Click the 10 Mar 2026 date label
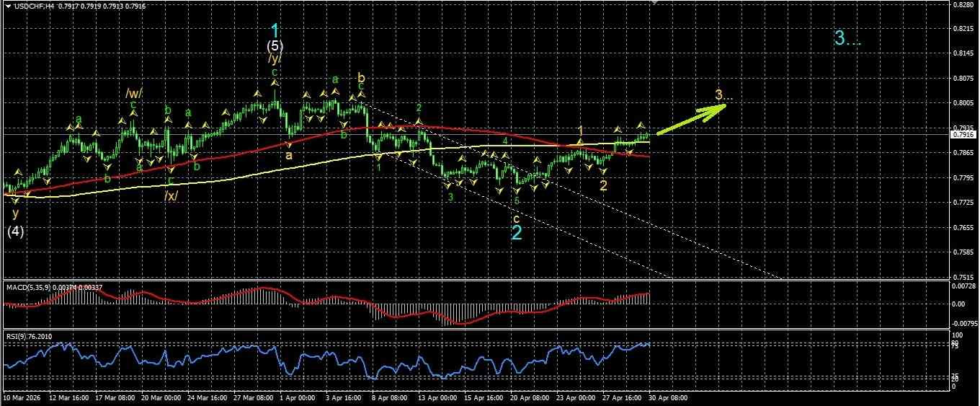980x406 pixels. pos(22,397)
